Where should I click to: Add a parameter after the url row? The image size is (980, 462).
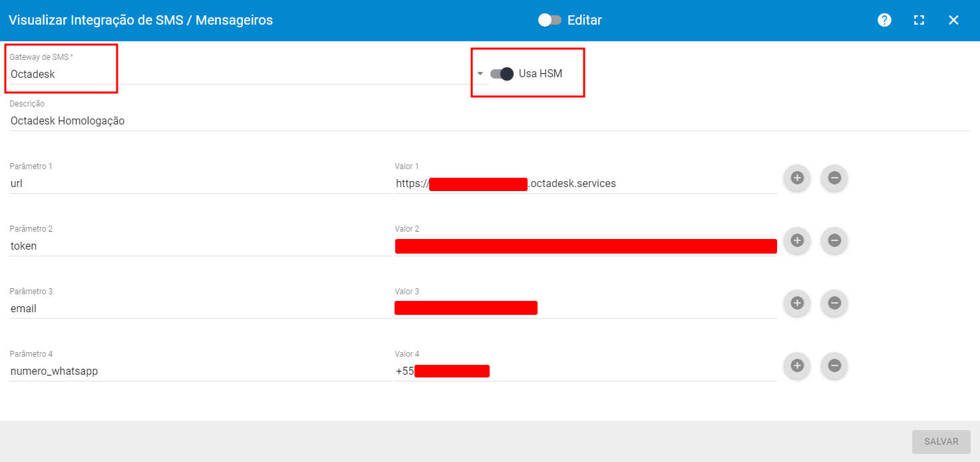797,178
